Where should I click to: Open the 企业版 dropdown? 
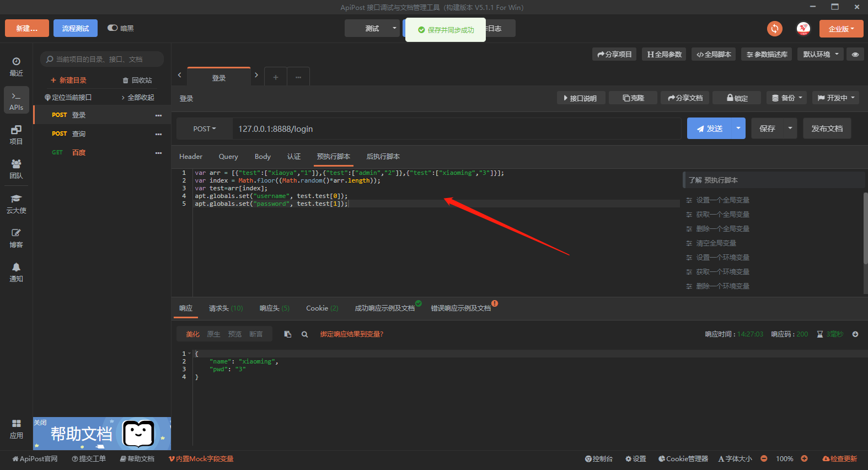click(841, 29)
